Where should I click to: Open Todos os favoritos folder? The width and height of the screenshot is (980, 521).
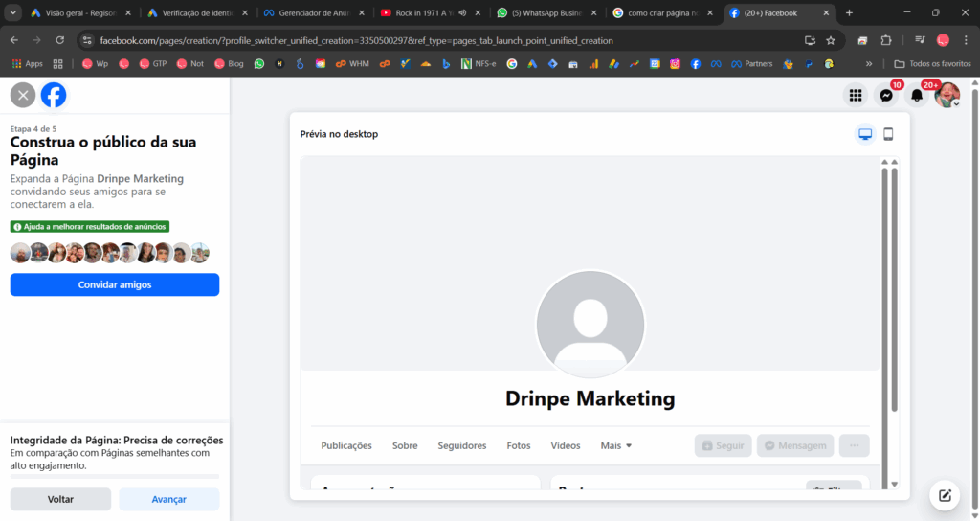click(932, 64)
